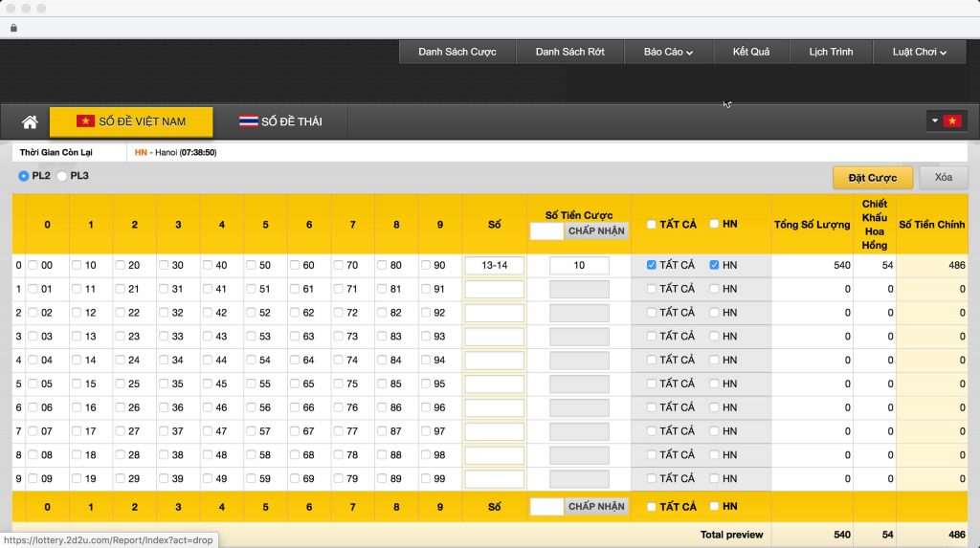Viewport: 980px width, 548px height.
Task: Open Danh Sách Cược menu item
Action: tap(457, 52)
